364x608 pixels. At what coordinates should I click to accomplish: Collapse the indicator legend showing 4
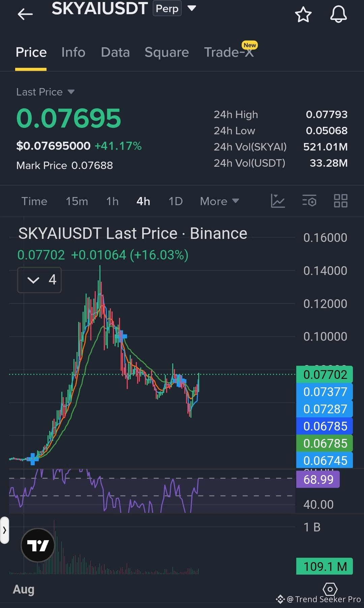(x=39, y=280)
